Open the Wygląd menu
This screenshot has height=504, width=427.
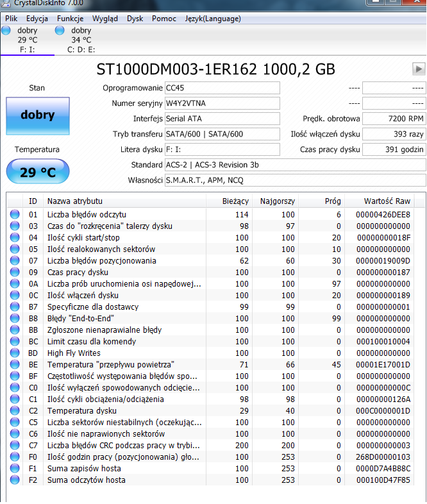105,19
